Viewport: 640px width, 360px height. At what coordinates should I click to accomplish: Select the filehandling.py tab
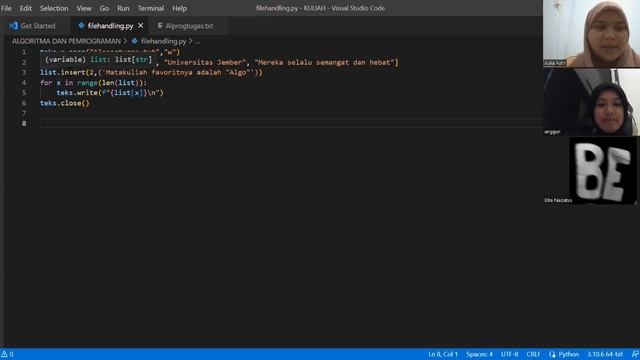tap(110, 26)
